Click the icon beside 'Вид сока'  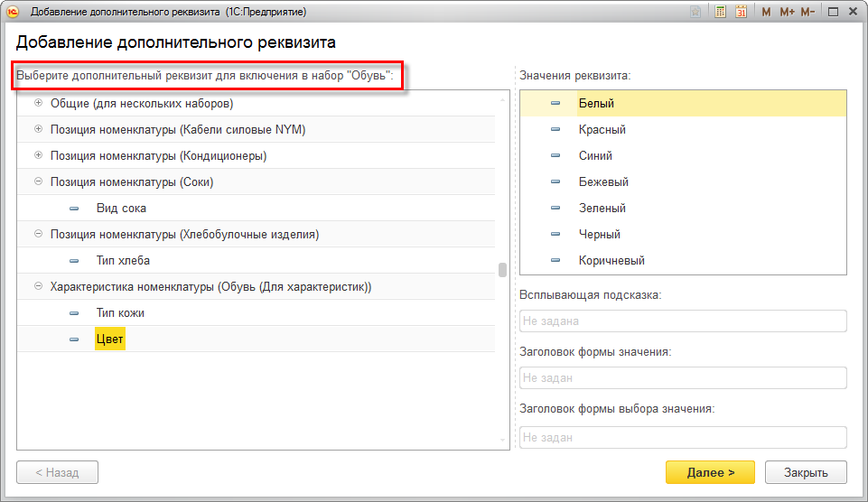[74, 209]
